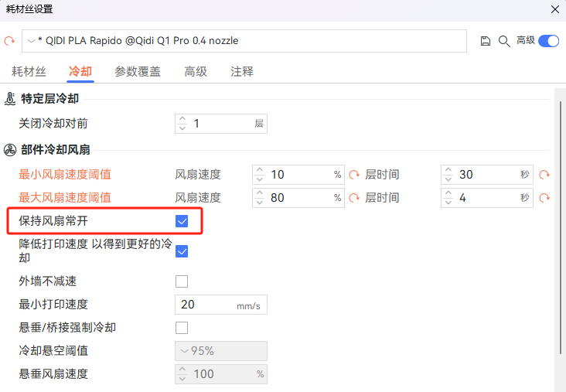Click the undo arrow beside the preset dropdown
This screenshot has height=392, width=566.
coord(9,41)
